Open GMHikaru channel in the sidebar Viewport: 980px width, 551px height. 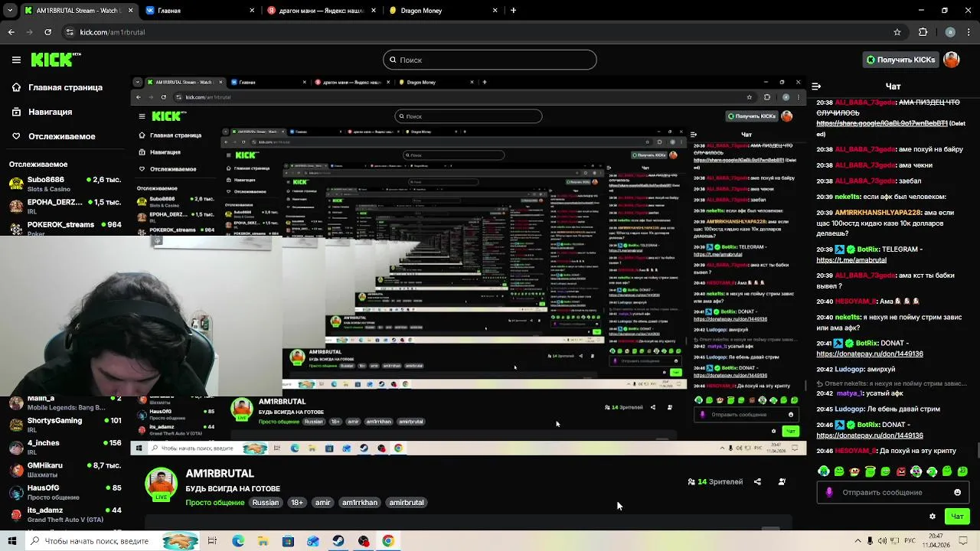pos(65,469)
